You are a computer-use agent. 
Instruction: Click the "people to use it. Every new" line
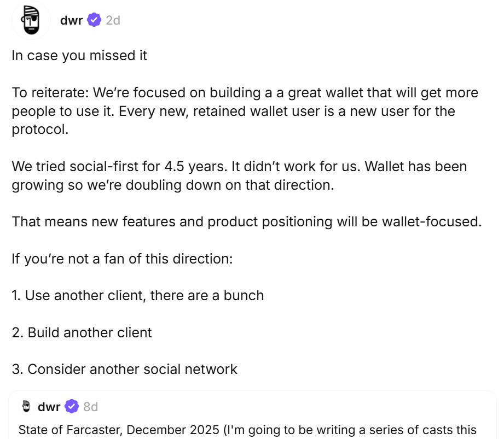233,111
